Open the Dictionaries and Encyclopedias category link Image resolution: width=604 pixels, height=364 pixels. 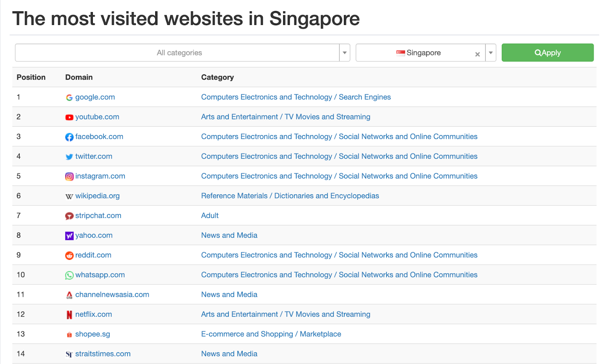(x=290, y=196)
